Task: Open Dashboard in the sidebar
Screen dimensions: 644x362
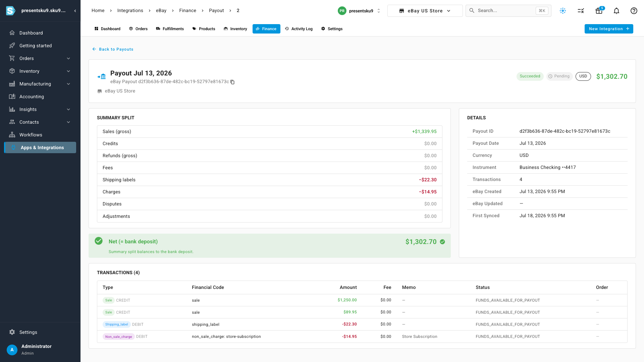Action: pyautogui.click(x=40, y=33)
